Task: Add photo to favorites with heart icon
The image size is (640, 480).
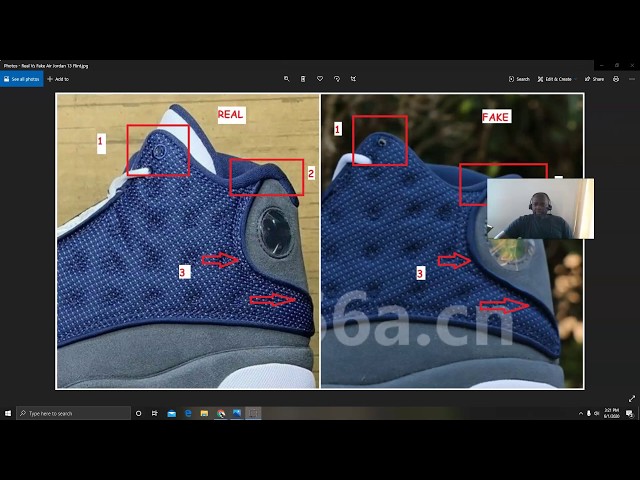Action: 320,79
